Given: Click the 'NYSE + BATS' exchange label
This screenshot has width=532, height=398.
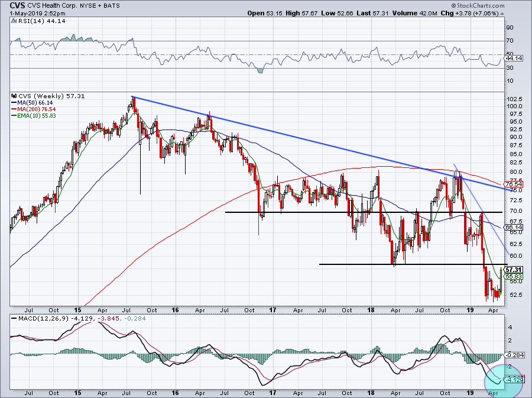Looking at the screenshot, I should [100, 6].
